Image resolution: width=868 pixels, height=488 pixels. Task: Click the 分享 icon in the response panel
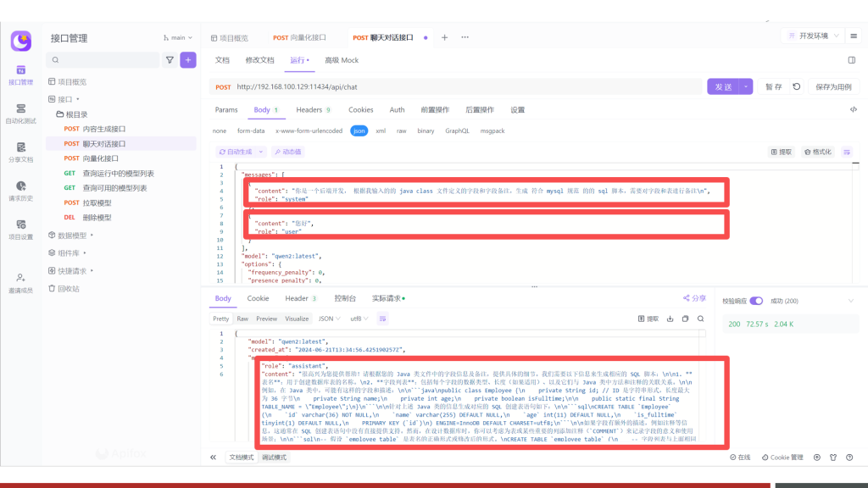pyautogui.click(x=693, y=298)
